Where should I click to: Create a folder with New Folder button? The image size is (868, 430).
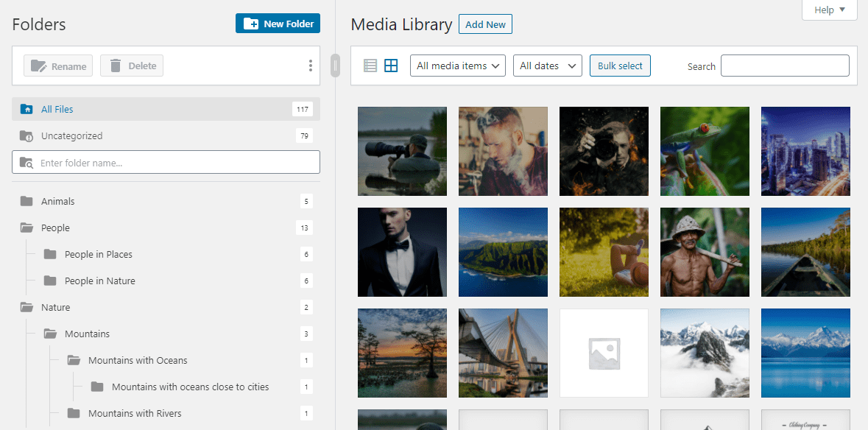(278, 24)
